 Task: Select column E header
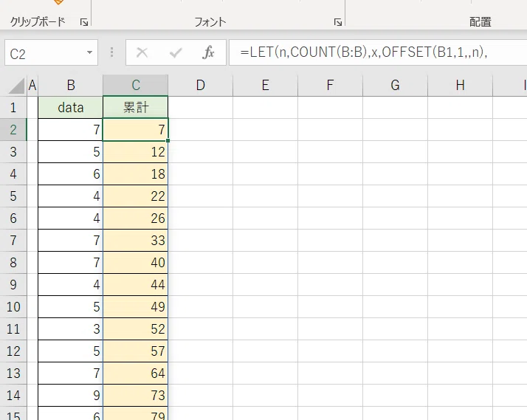click(x=265, y=86)
